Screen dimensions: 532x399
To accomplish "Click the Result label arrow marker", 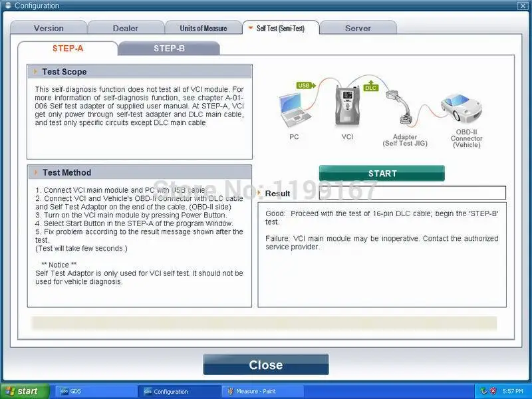I will click(259, 193).
